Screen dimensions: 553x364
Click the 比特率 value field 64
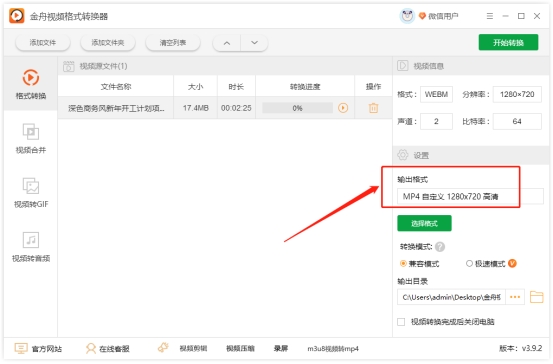(x=517, y=122)
